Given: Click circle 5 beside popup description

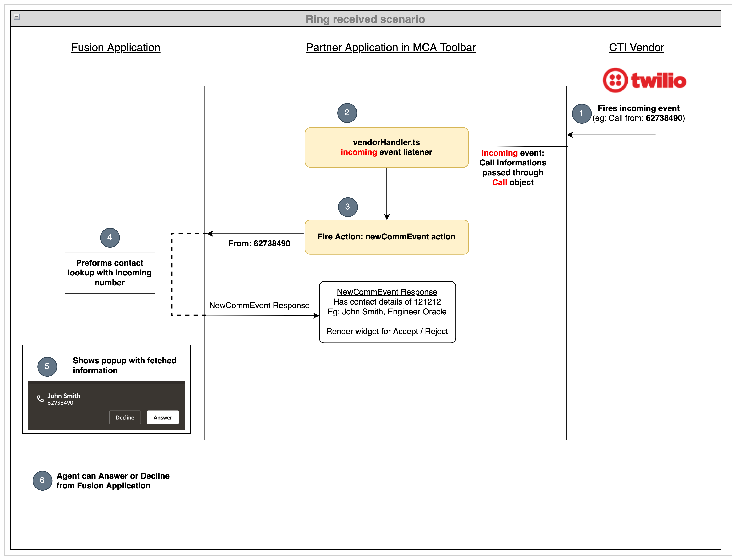Looking at the screenshot, I should 47,367.
